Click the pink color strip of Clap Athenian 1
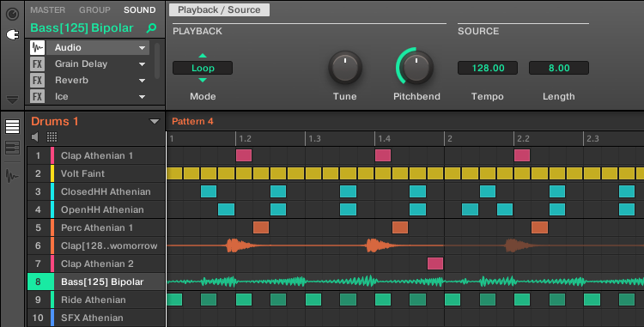644x327 pixels. 52,155
